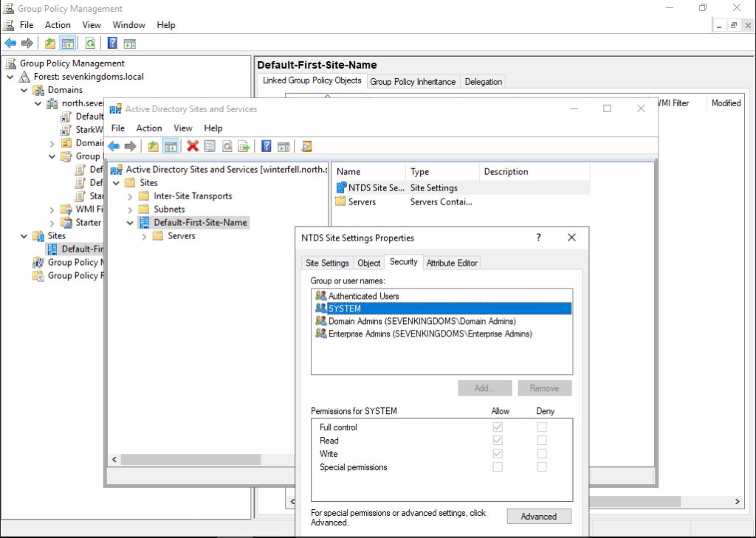This screenshot has width=756, height=538.
Task: Click the red Delete icon in Sites toolbar
Action: click(193, 146)
